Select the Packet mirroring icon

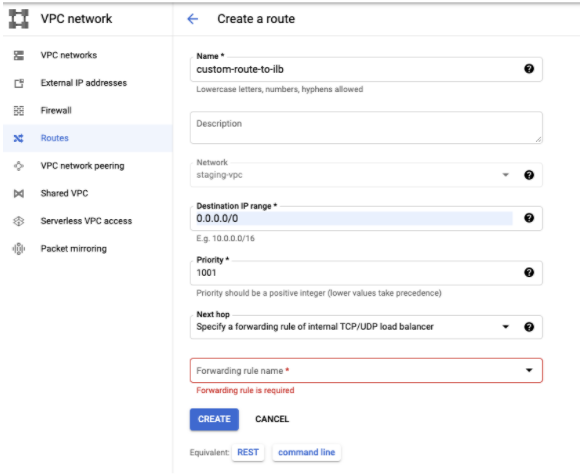click(x=18, y=249)
